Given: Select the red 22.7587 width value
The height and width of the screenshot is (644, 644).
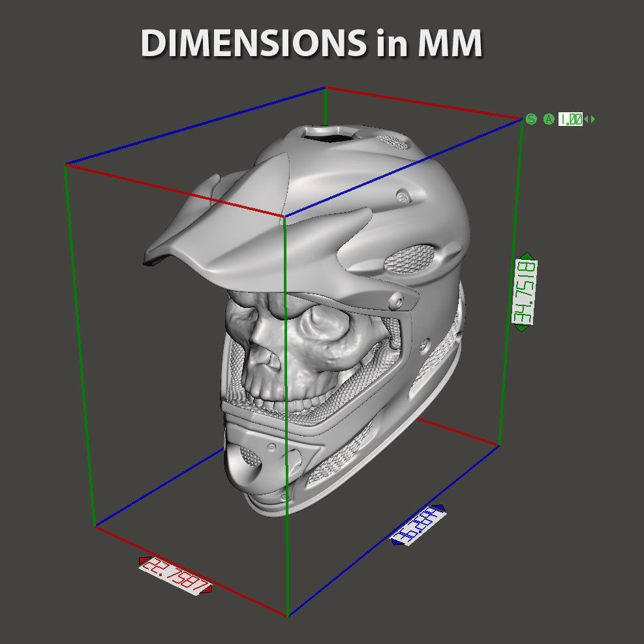Looking at the screenshot, I should coord(176,575).
